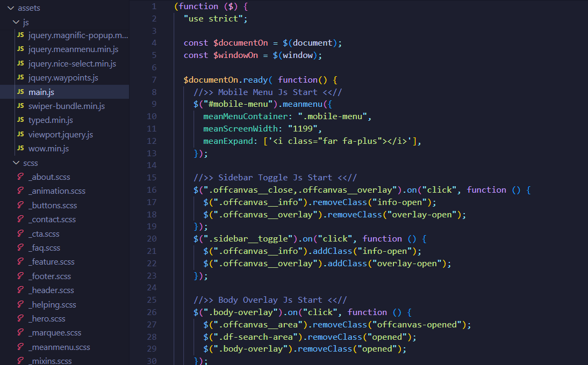Click the JS icon beside jquery.meanmenu.min.js
The width and height of the screenshot is (588, 365).
tap(20, 49)
